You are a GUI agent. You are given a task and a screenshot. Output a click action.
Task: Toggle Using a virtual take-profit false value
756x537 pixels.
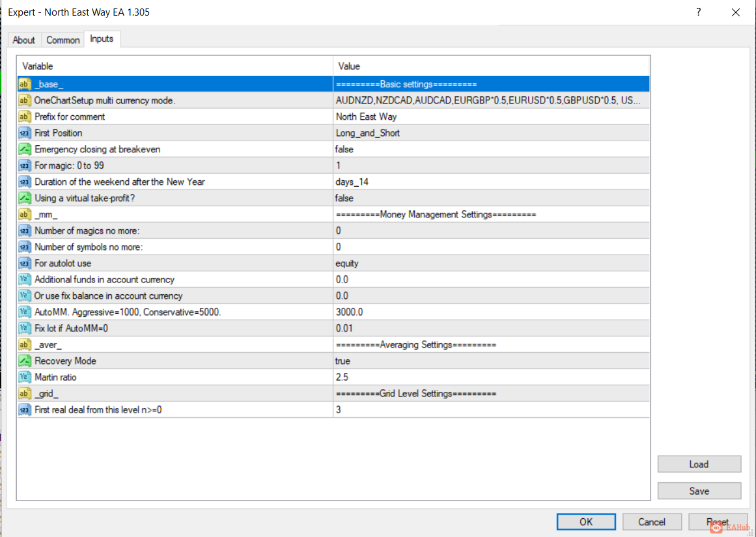[x=492, y=198]
